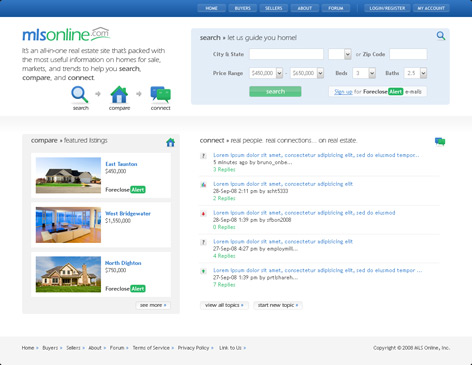The height and width of the screenshot is (365, 472).
Task: Click Foreclose Alert badge on North Dighton listing
Action: coord(125,289)
